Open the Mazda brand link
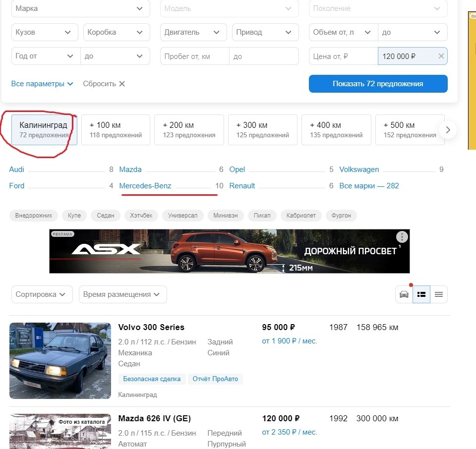Image resolution: width=476 pixels, height=449 pixels. tap(130, 169)
